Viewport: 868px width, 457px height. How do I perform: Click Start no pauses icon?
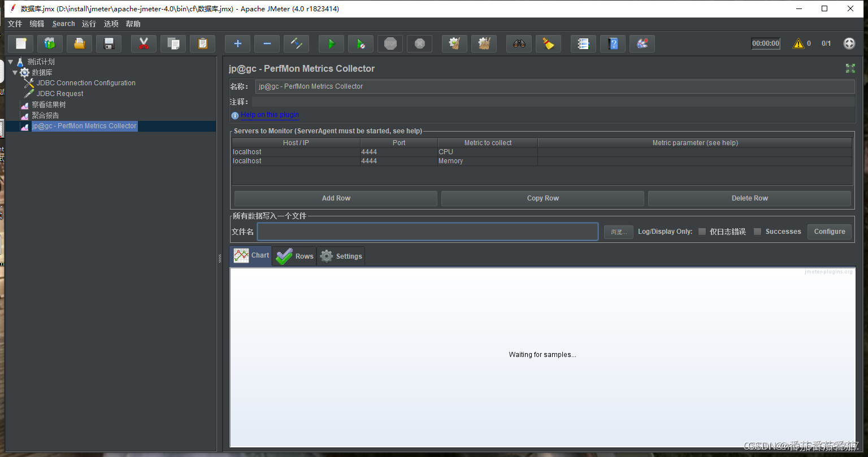pyautogui.click(x=361, y=43)
